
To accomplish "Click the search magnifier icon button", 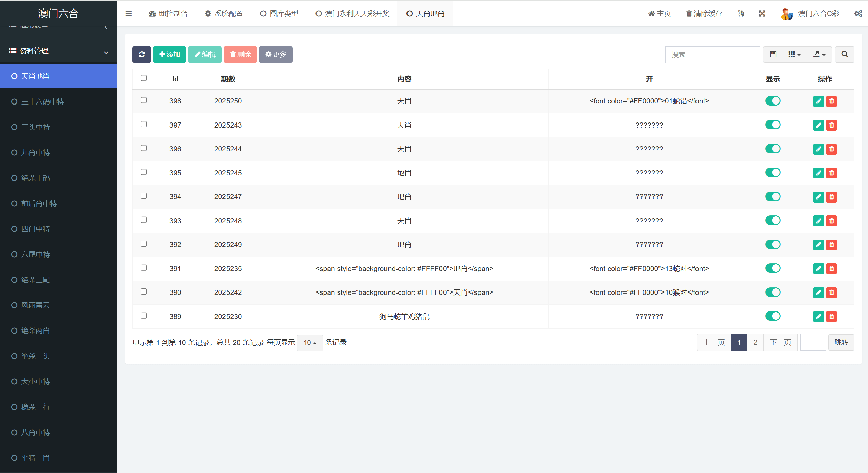I will click(845, 54).
